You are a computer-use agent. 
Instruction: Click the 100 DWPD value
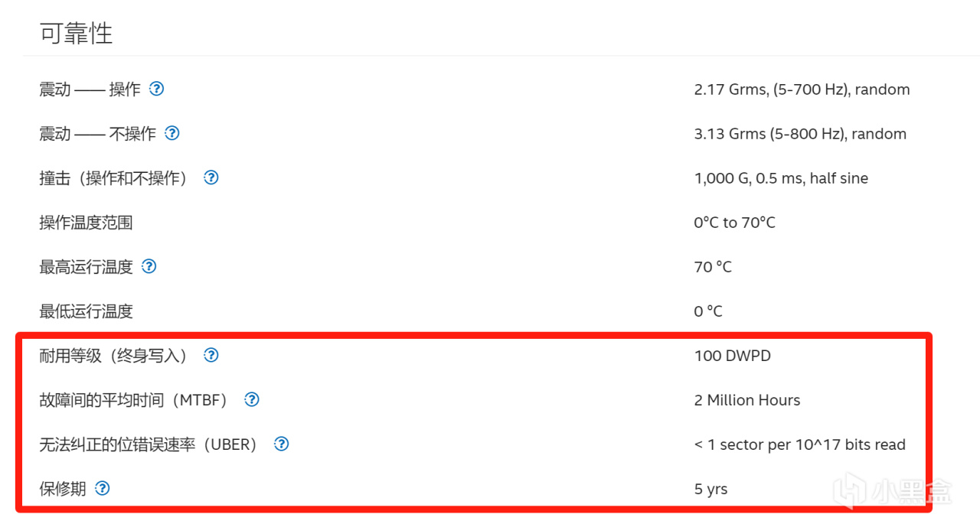pos(732,356)
